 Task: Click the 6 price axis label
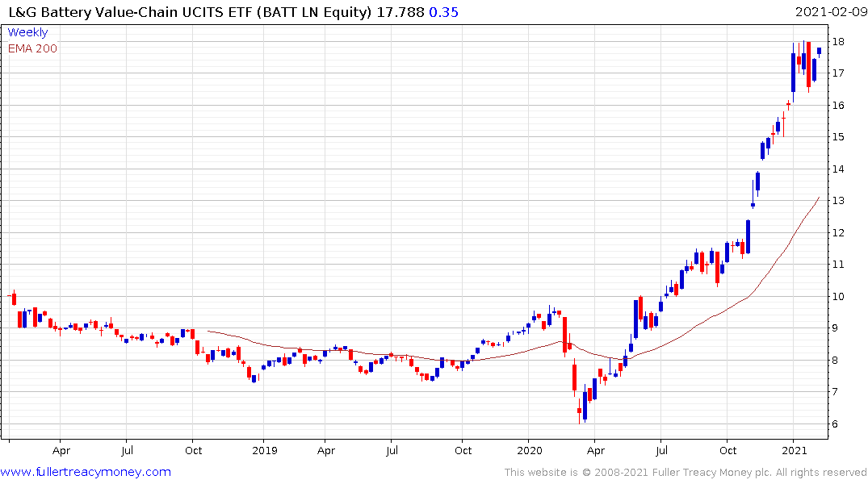[x=835, y=424]
